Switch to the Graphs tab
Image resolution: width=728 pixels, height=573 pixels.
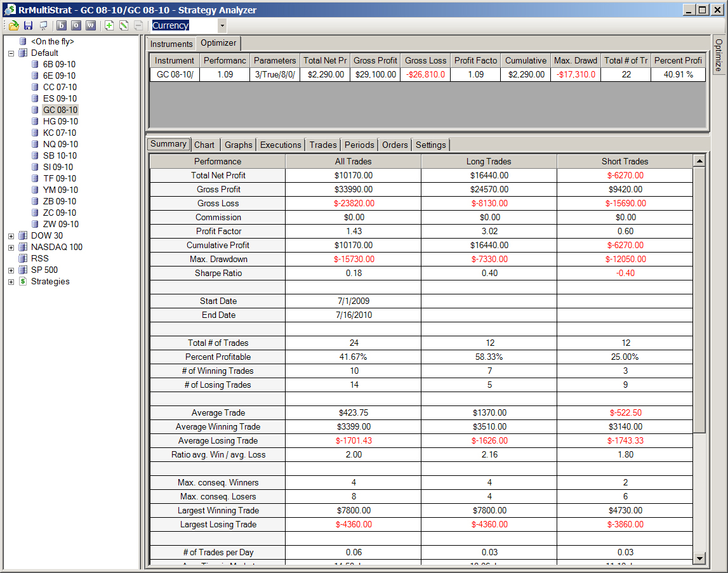(238, 145)
